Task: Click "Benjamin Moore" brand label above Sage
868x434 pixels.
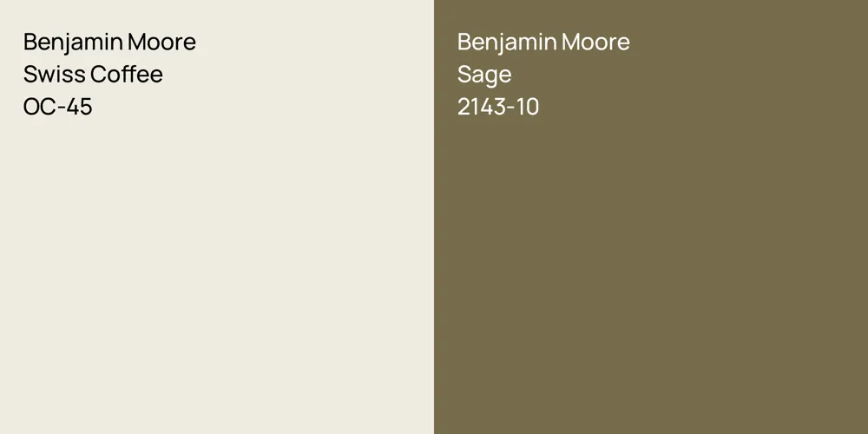Action: [543, 42]
